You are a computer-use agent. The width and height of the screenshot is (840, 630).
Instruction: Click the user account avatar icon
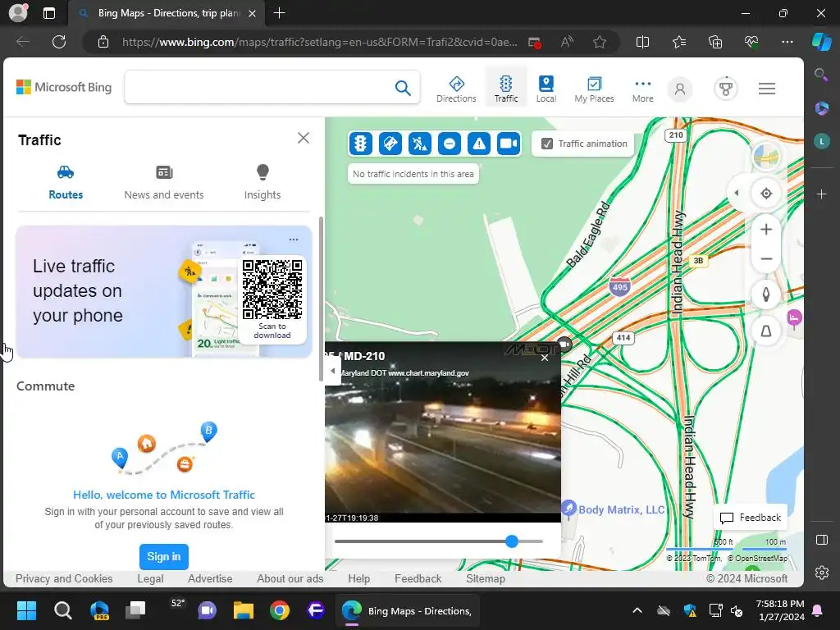click(x=680, y=89)
